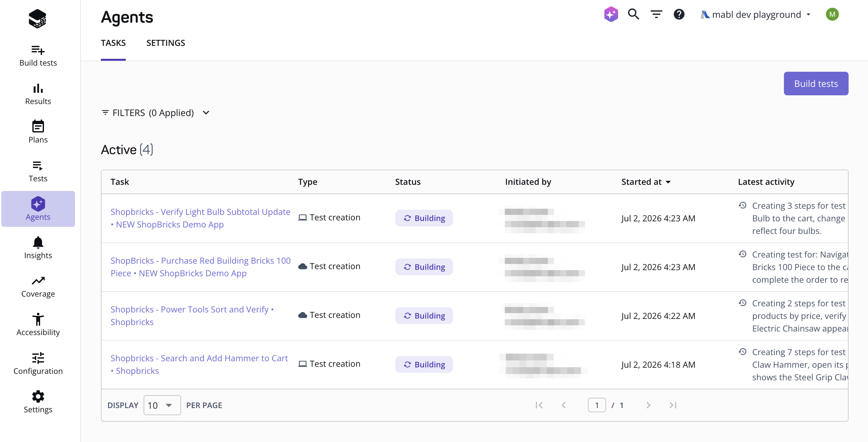
Task: Click the Latest activity column header
Action: coord(766,182)
